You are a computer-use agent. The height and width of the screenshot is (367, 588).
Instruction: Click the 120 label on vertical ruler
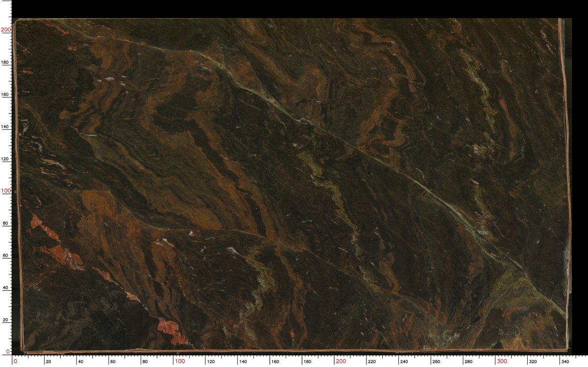pos(6,159)
